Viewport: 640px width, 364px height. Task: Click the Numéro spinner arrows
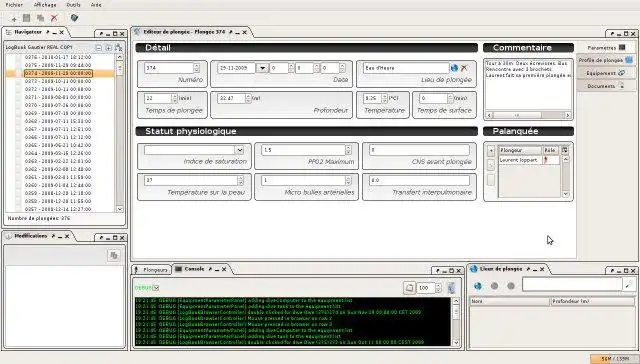pos(196,68)
